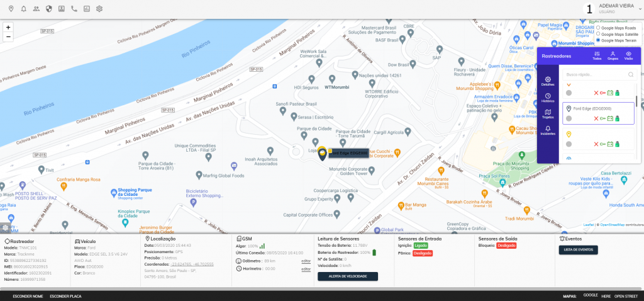Image resolution: width=644 pixels, height=301 pixels.
Task: Click the search magnifier in Busca rápida
Action: point(630,74)
